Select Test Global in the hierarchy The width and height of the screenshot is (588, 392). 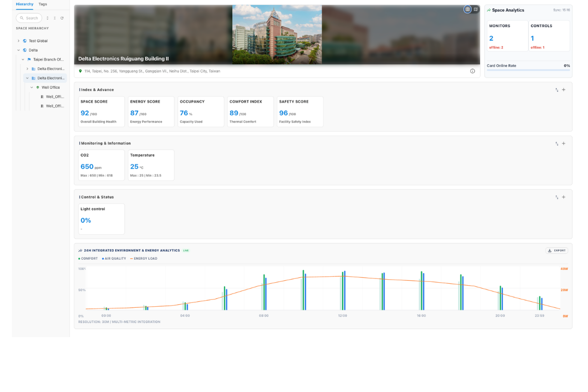tap(38, 41)
